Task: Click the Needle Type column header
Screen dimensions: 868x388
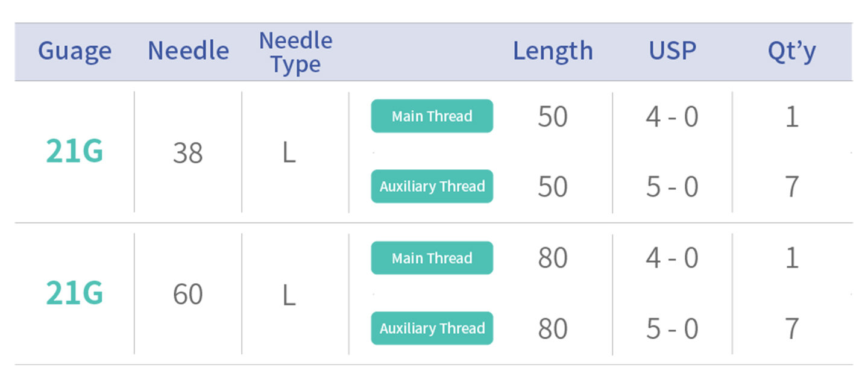Action: pos(295,52)
